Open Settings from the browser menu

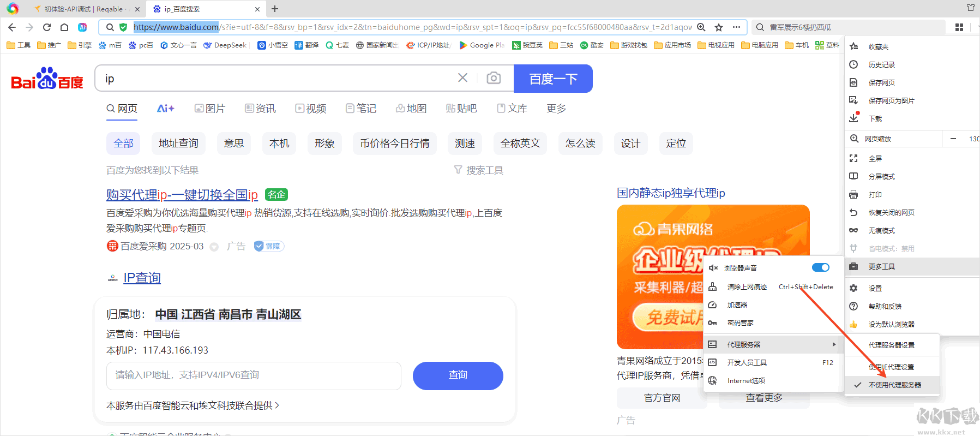click(912, 289)
